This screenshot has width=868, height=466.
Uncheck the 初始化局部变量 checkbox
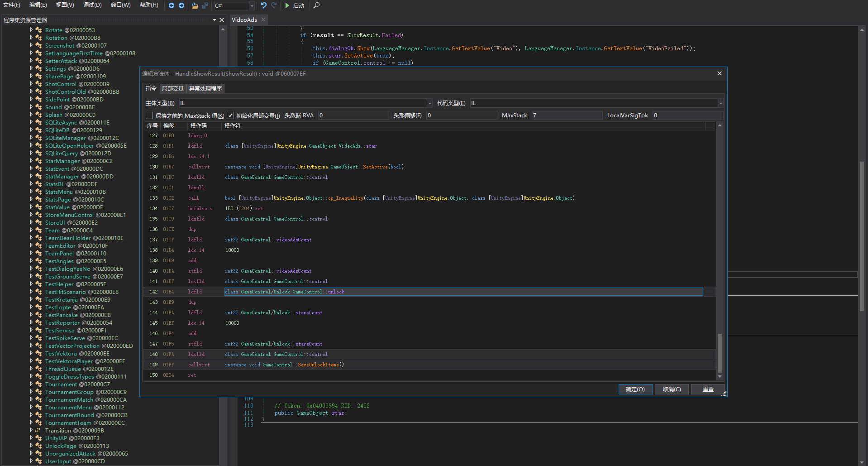tap(231, 115)
